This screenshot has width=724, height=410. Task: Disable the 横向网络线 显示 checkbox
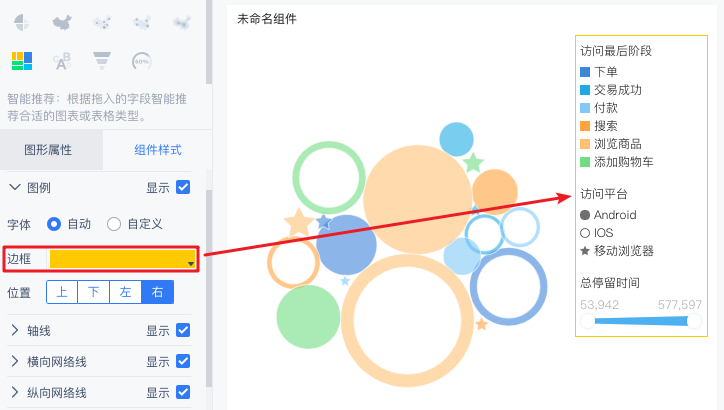[183, 362]
